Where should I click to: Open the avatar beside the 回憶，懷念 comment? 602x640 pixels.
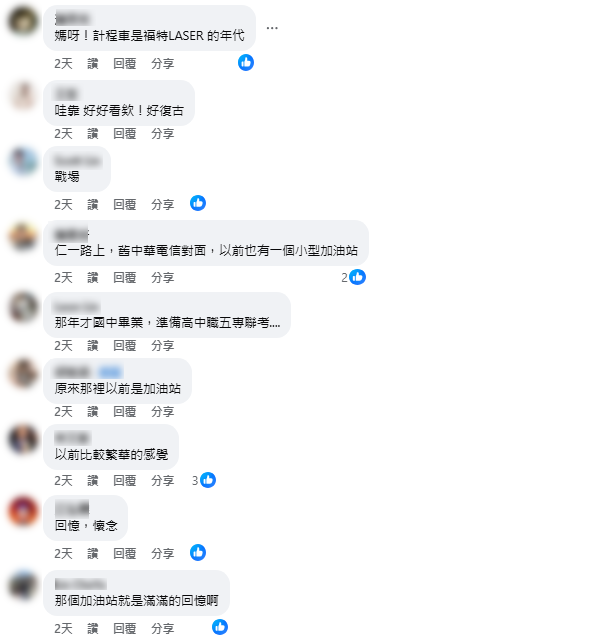click(x=23, y=511)
